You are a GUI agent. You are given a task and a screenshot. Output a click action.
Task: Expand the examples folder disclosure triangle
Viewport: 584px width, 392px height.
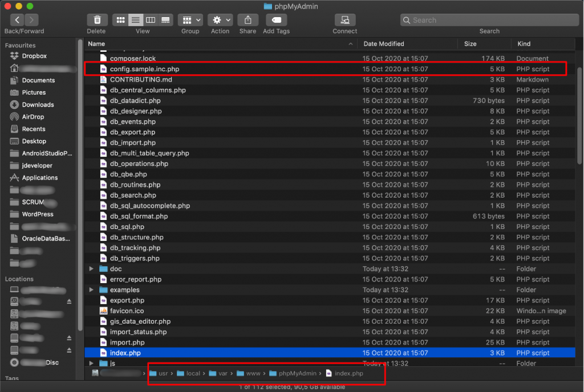(x=91, y=289)
